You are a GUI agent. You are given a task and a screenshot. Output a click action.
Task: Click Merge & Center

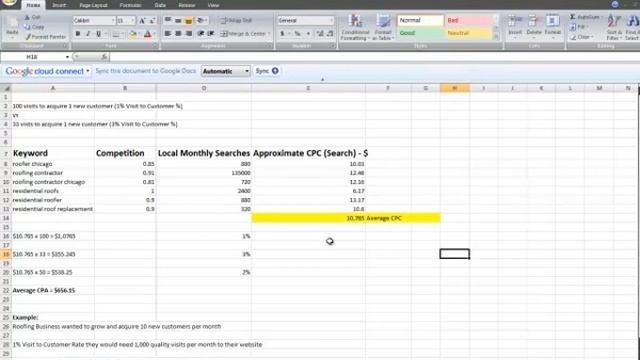click(244, 34)
